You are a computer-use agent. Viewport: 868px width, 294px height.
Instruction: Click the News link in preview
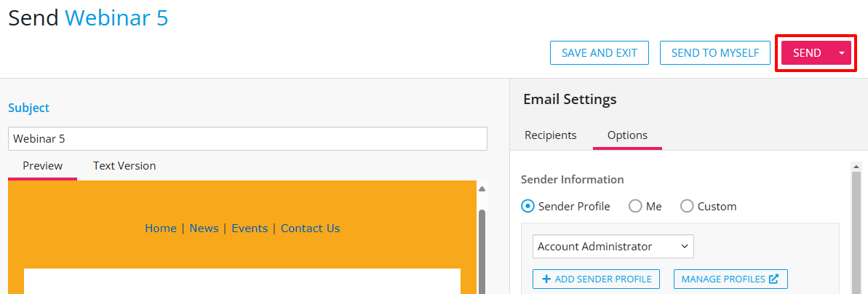[x=204, y=229]
